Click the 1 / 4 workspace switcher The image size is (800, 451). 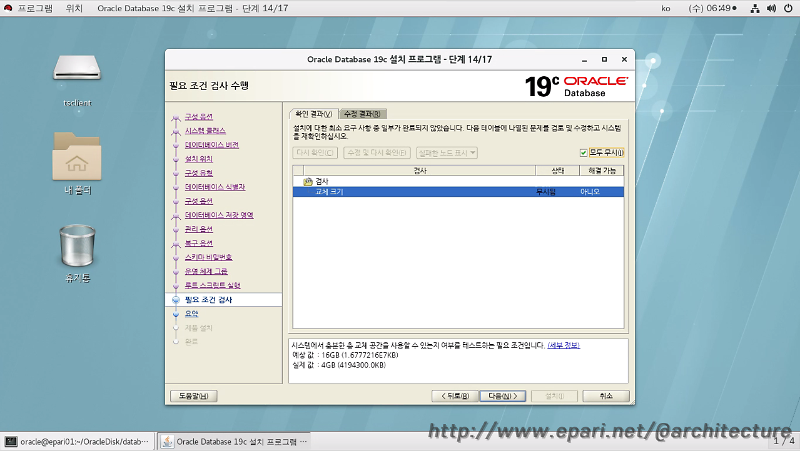pos(784,441)
